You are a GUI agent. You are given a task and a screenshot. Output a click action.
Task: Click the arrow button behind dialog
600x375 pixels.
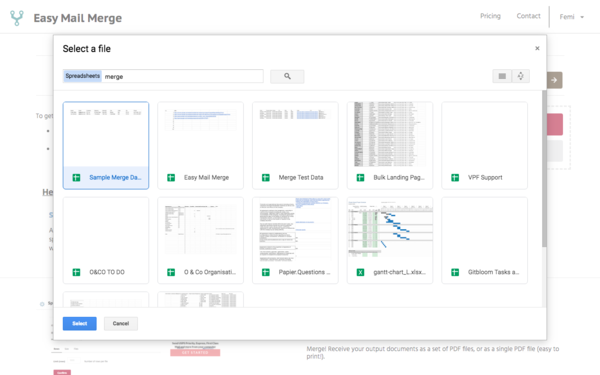coord(554,80)
